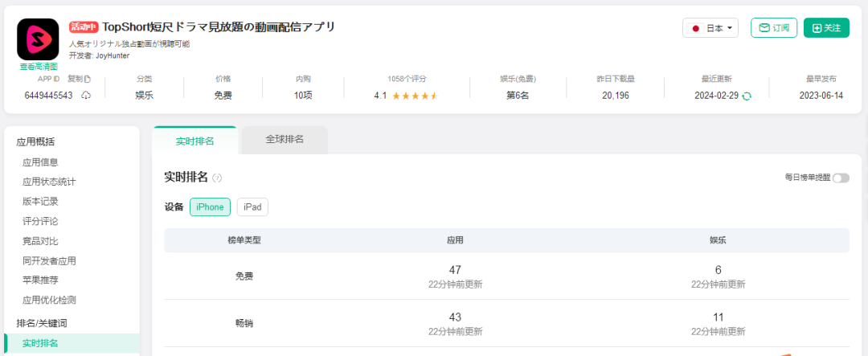868x356 pixels.
Task: Click the 订阅 subscribe button
Action: click(773, 28)
